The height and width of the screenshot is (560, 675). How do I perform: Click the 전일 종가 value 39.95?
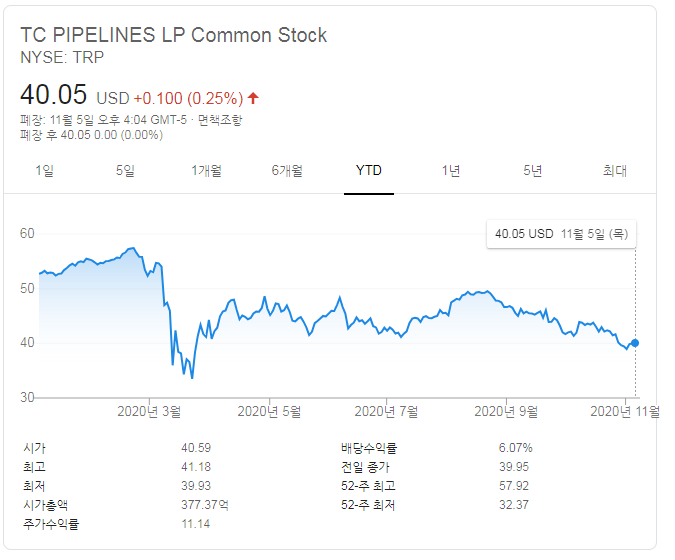pos(514,467)
